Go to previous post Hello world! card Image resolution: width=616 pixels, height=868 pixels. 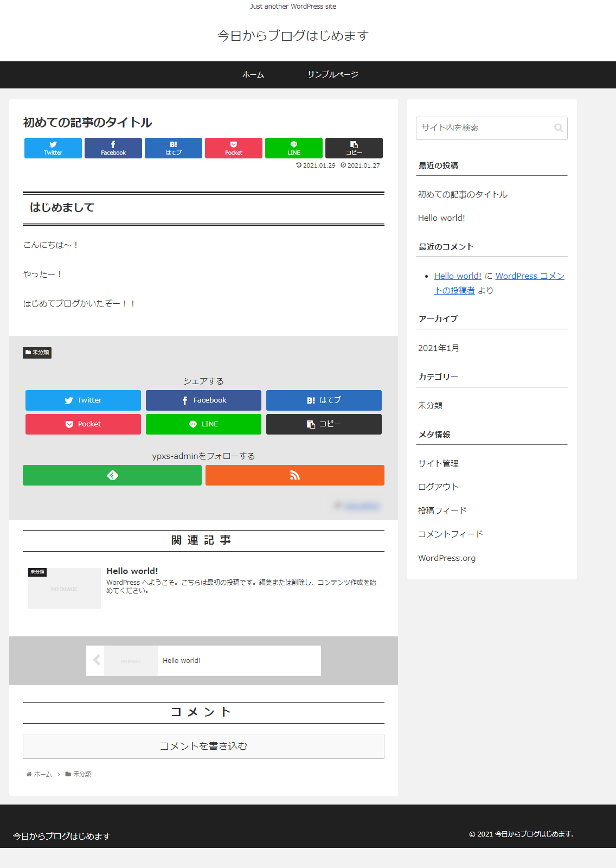[203, 661]
